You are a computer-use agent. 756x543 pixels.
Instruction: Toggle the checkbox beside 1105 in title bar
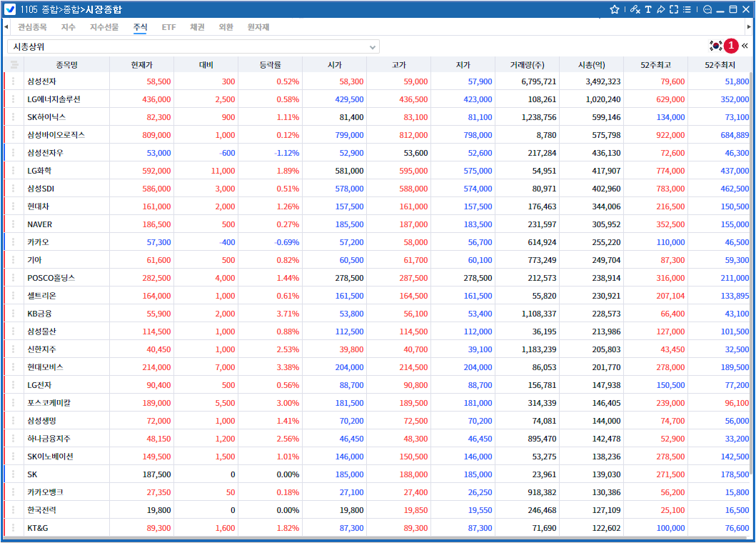(x=10, y=9)
